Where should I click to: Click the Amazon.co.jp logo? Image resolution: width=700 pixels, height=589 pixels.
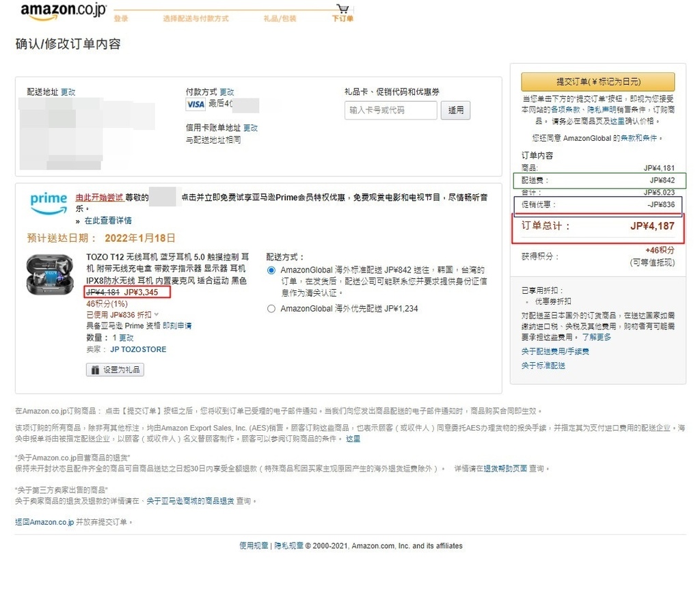[64, 11]
